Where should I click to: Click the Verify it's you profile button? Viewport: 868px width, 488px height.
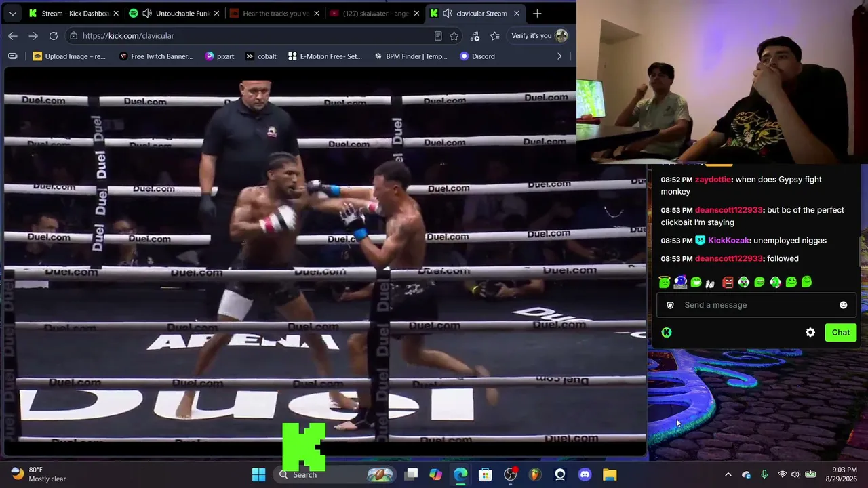[x=539, y=36]
